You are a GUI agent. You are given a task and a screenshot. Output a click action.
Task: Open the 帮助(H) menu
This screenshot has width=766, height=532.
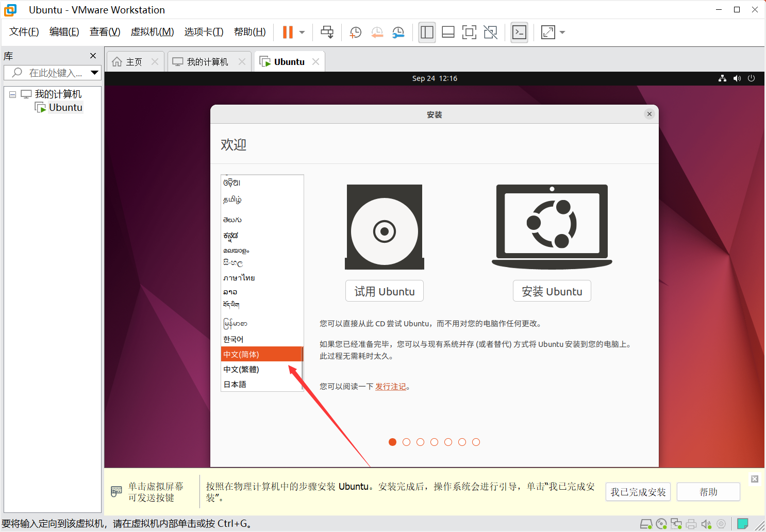coord(250,32)
